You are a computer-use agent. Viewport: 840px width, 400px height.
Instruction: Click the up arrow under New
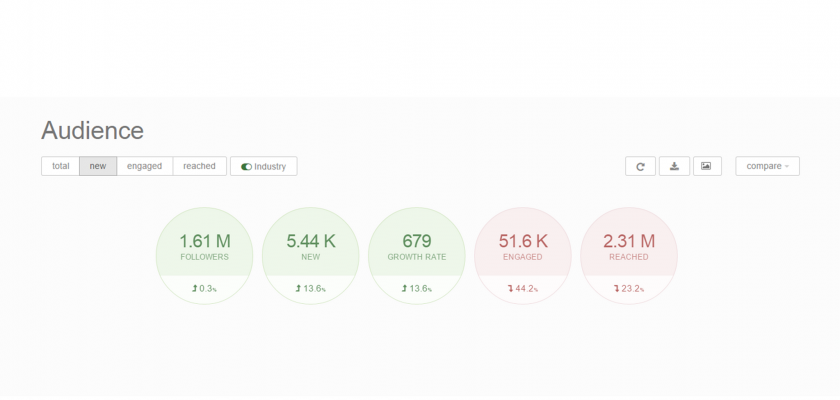[x=298, y=288]
